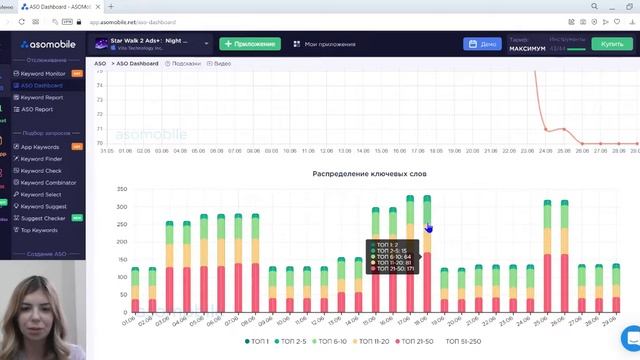This screenshot has width=640, height=360.
Task: Open the Подсказки hints link
Action: pos(183,64)
